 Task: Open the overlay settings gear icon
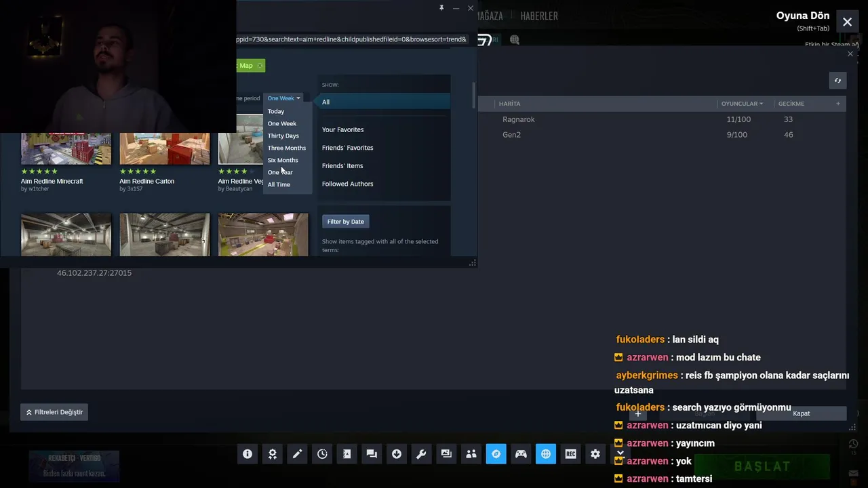595,454
